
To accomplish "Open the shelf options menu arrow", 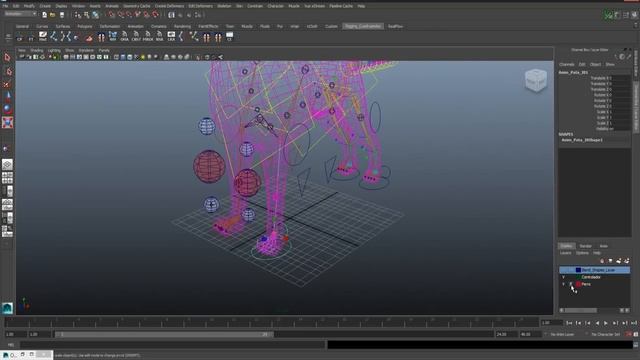I will coord(8,37).
